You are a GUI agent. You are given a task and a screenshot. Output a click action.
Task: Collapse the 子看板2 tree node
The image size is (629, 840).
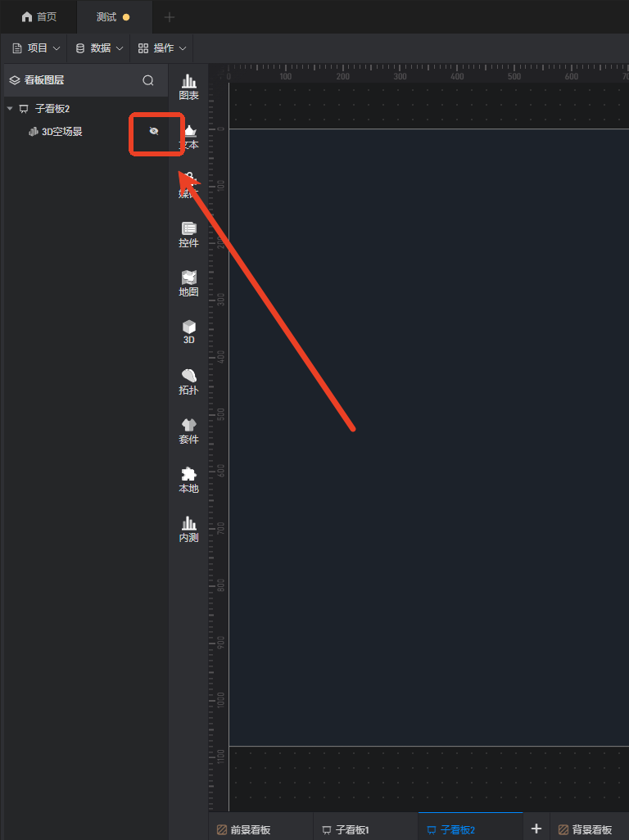pyautogui.click(x=10, y=109)
